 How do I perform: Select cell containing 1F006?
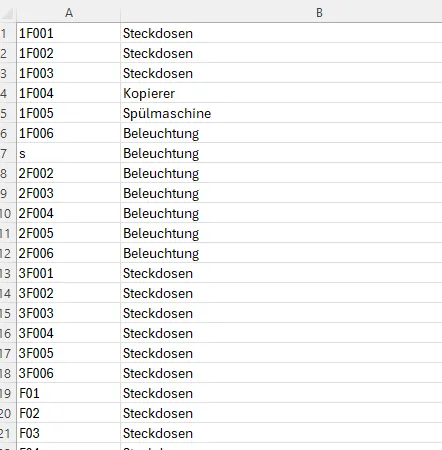point(68,133)
